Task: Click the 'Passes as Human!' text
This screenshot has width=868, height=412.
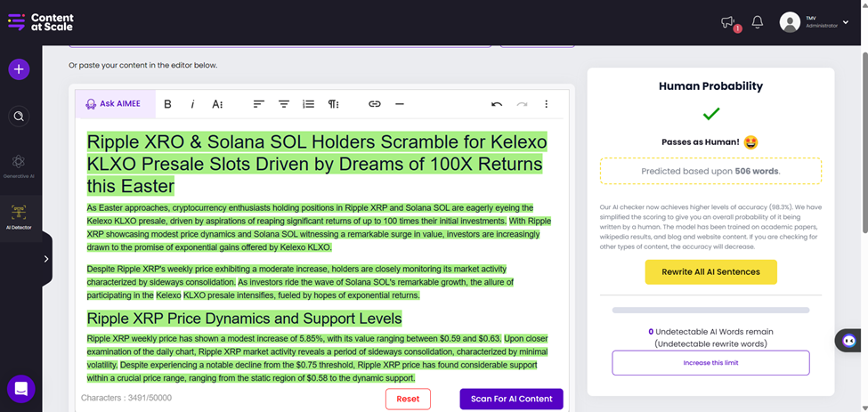Action: point(701,142)
